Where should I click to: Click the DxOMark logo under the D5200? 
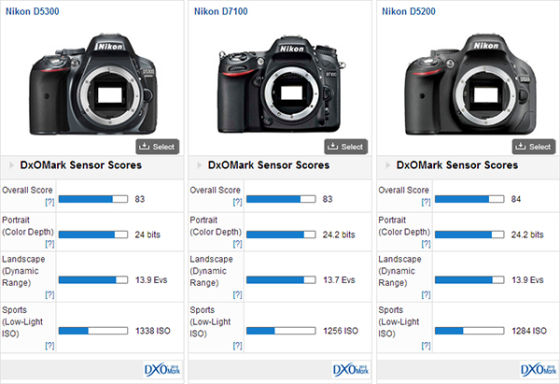point(539,370)
